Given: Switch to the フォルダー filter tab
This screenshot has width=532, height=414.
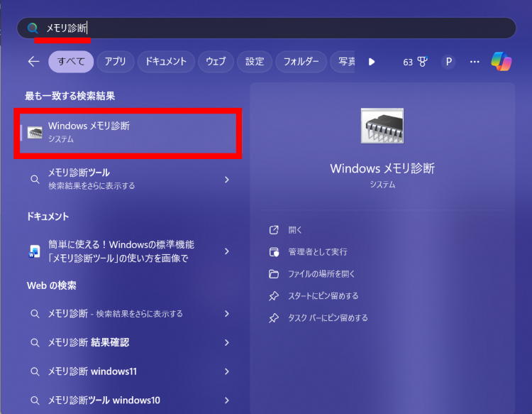Looking at the screenshot, I should [301, 62].
